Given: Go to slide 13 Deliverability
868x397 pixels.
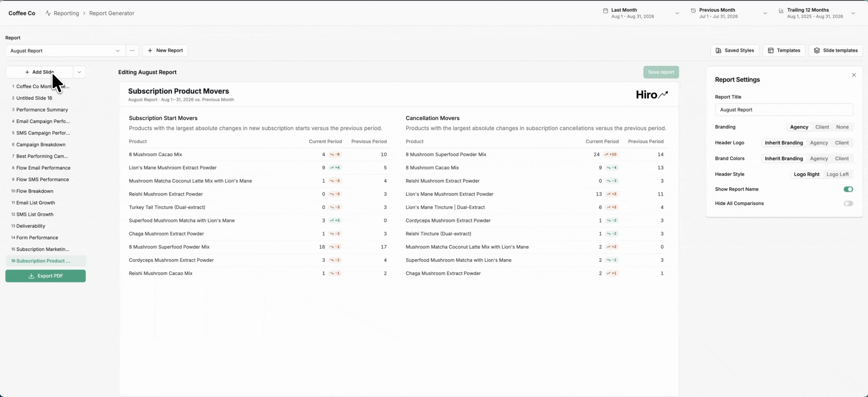Looking at the screenshot, I should coord(46,226).
